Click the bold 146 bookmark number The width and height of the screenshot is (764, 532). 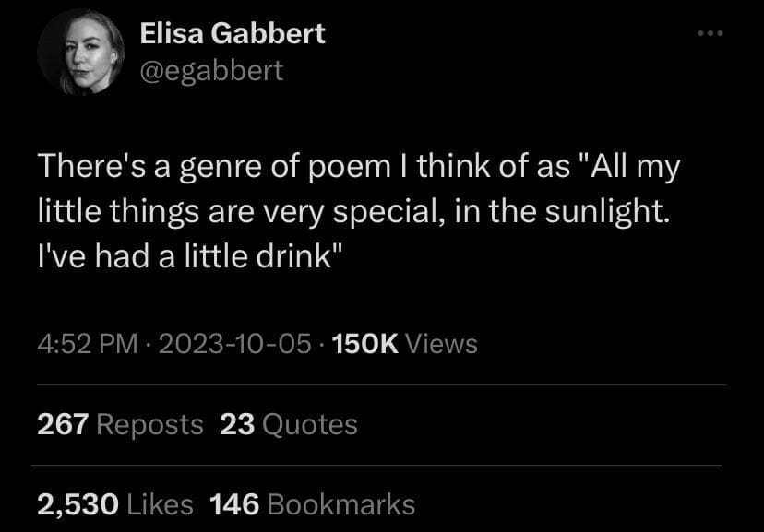(234, 504)
